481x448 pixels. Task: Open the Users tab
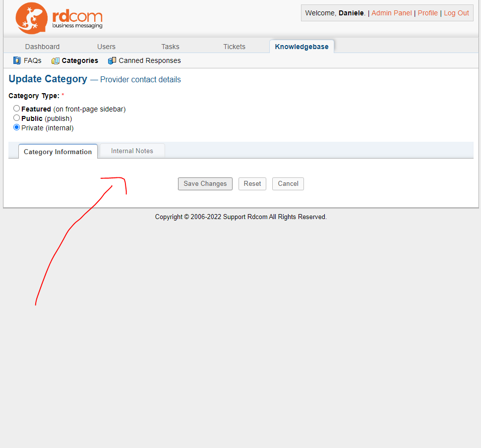[106, 47]
